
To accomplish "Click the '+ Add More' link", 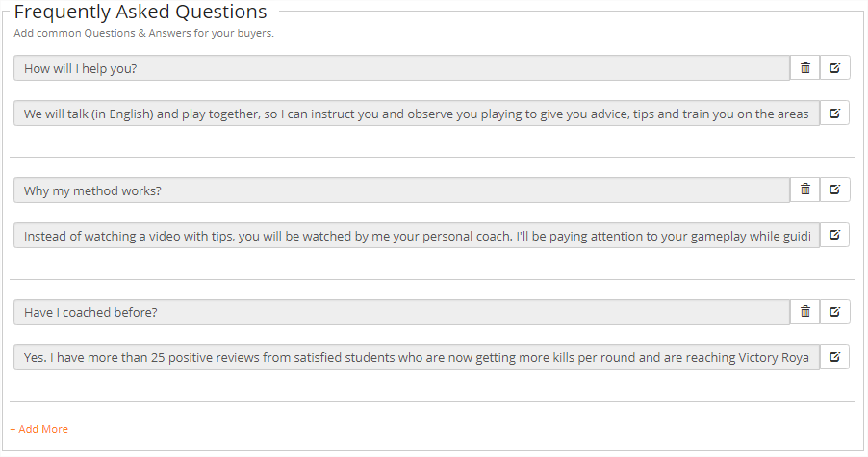I will point(39,429).
